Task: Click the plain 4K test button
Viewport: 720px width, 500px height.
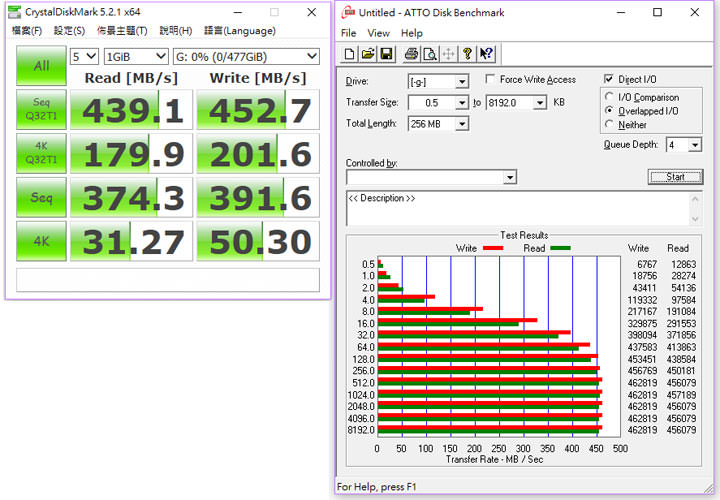Action: pos(41,241)
